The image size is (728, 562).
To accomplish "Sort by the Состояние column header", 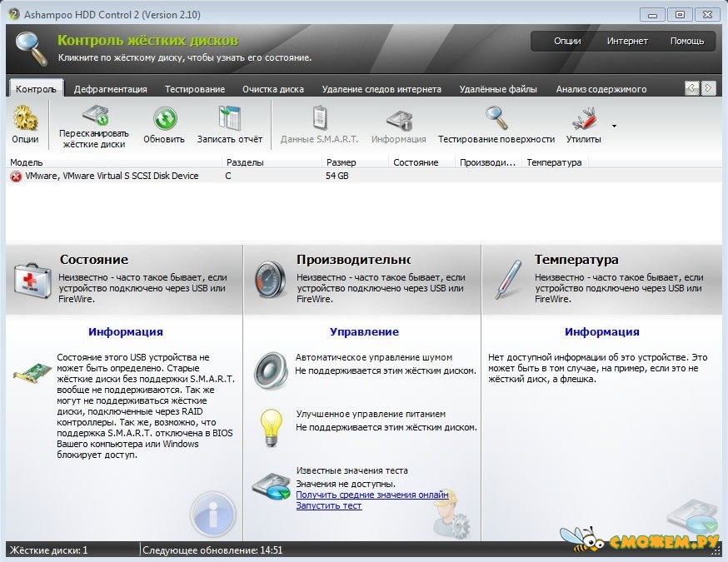I will 422,162.
